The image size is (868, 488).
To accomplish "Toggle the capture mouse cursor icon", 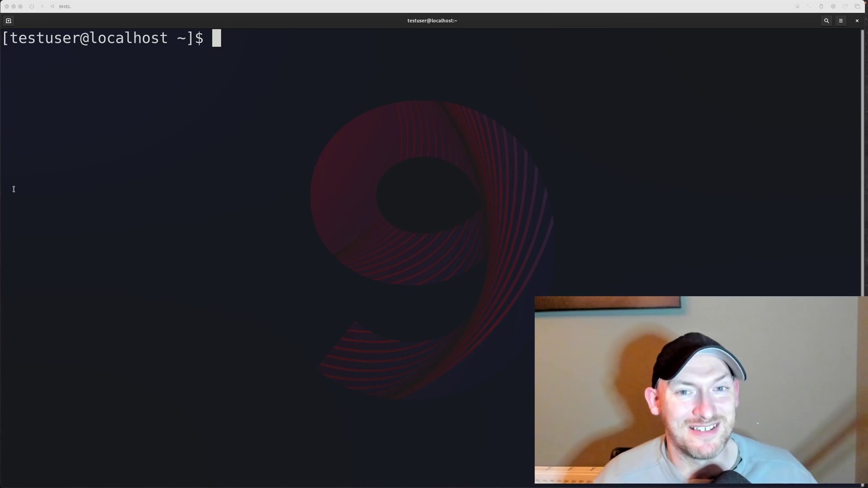I will click(x=797, y=6).
